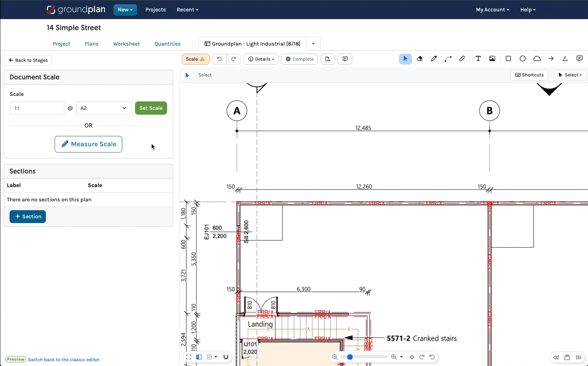Open the A2 paper size dropdown
This screenshot has width=588, height=366.
(x=104, y=108)
